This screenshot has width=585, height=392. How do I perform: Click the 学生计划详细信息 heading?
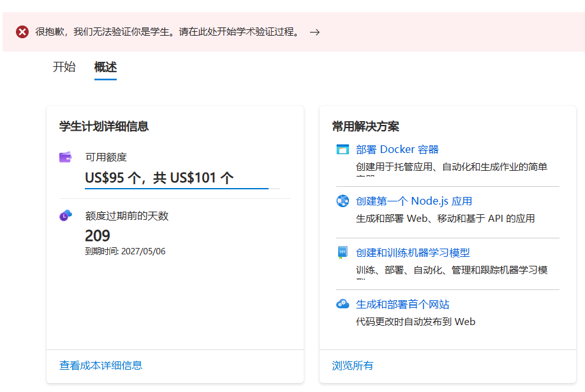click(104, 126)
